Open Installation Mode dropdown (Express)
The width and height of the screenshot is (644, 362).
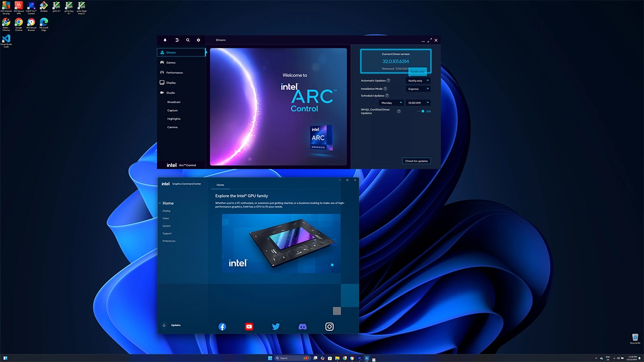[418, 88]
